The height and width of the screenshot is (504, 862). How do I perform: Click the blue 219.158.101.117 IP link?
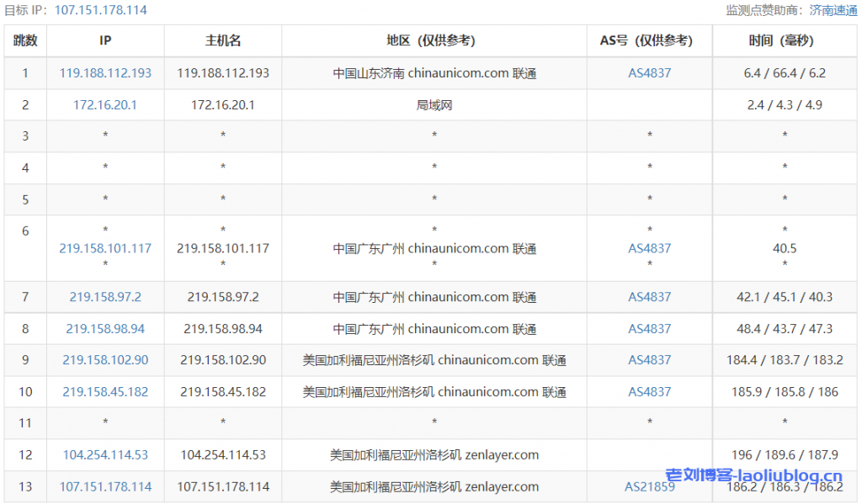[105, 248]
